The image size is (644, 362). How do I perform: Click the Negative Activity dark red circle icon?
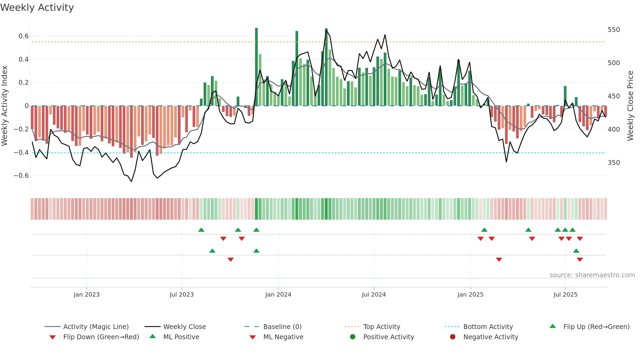click(453, 337)
